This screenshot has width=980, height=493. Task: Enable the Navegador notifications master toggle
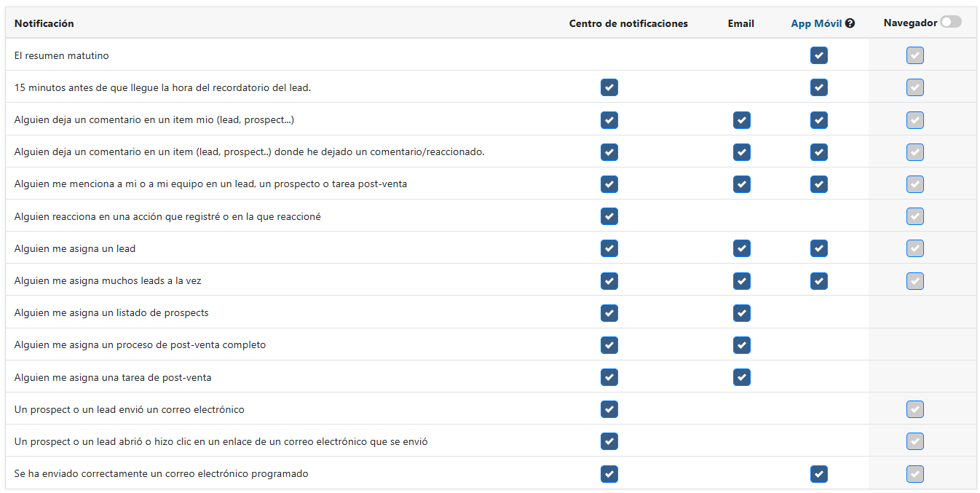coord(951,22)
